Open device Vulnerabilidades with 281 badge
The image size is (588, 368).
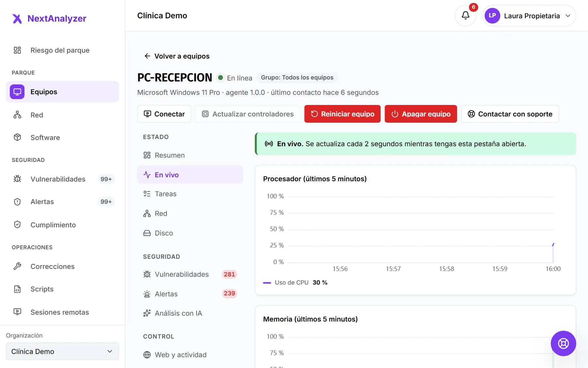pyautogui.click(x=190, y=274)
